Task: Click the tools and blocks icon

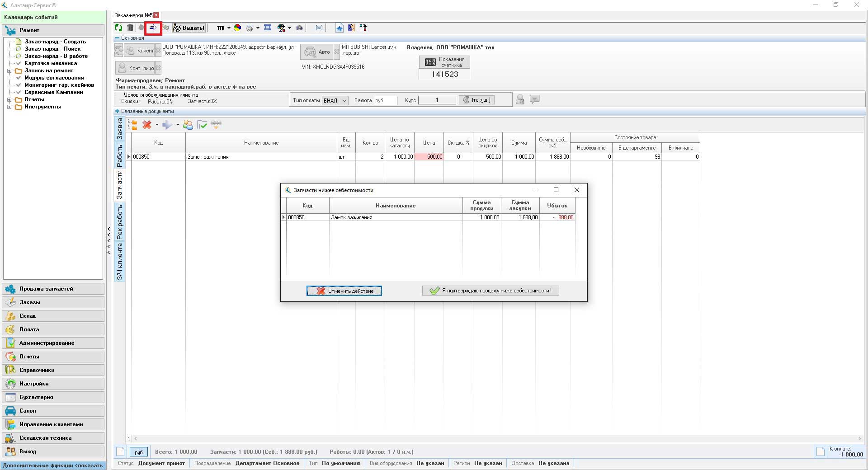Action: click(281, 28)
